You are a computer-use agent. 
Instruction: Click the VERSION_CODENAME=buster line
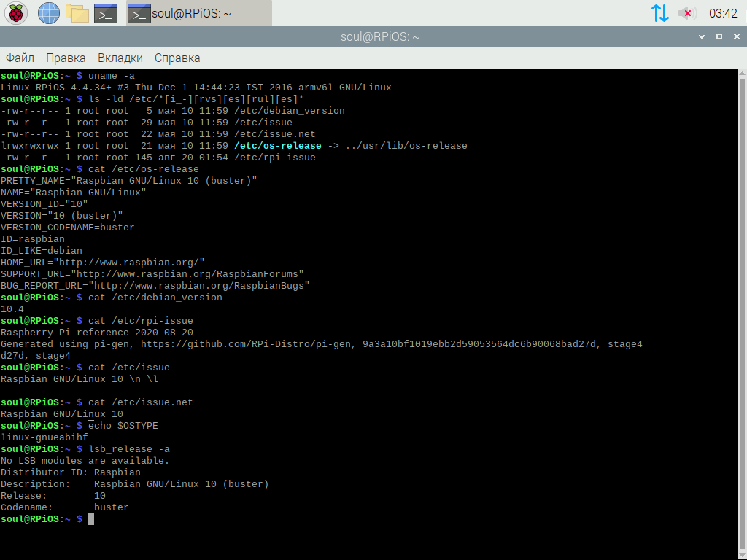tap(68, 227)
